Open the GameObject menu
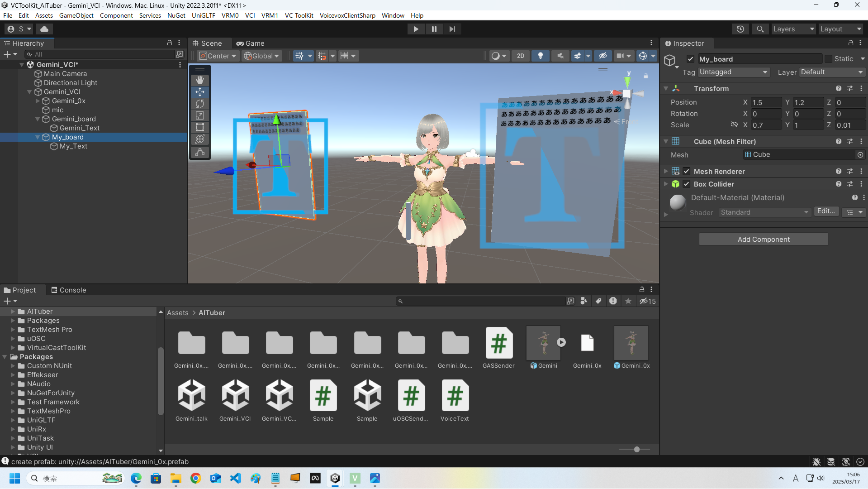868x489 pixels. [76, 15]
